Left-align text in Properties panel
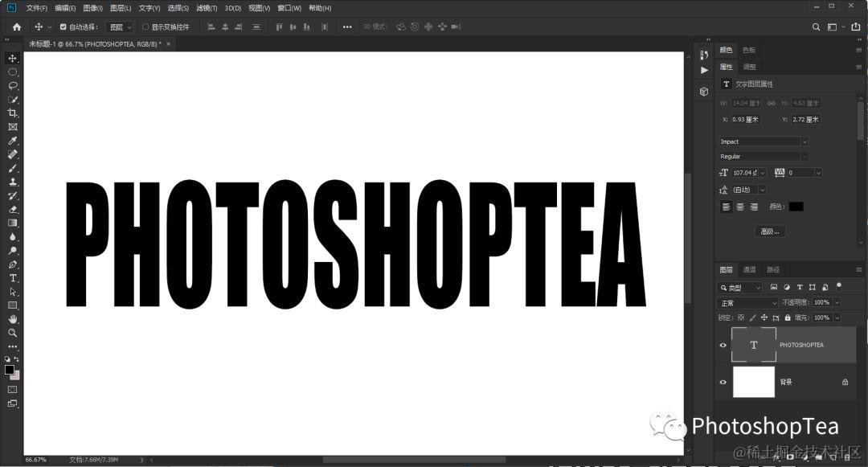Image resolution: width=868 pixels, height=467 pixels. coord(727,207)
